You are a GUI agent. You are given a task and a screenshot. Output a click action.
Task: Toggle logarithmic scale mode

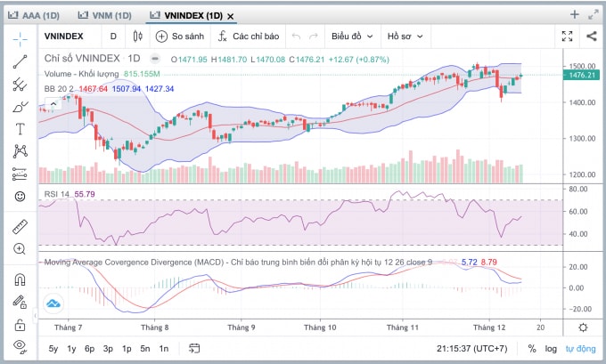coord(551,349)
